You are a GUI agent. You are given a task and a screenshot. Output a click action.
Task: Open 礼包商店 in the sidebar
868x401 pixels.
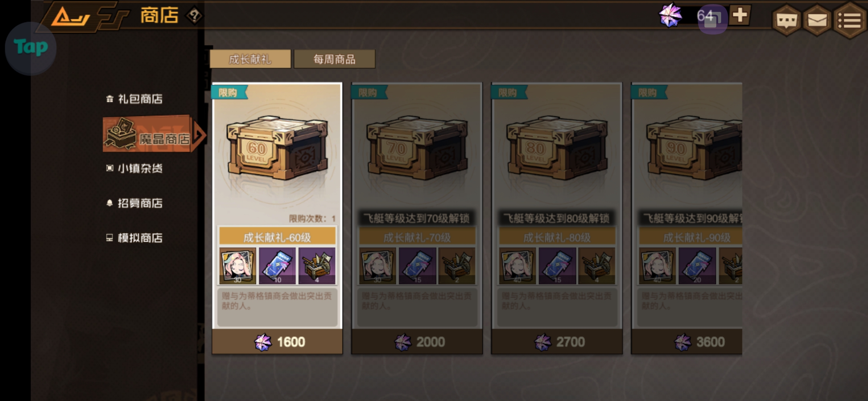(135, 99)
